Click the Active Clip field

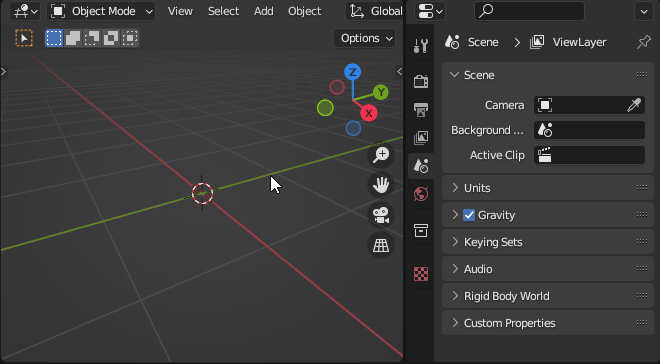589,155
